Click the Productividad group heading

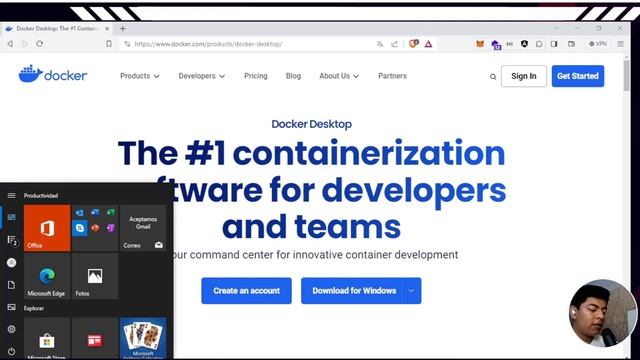tap(41, 196)
